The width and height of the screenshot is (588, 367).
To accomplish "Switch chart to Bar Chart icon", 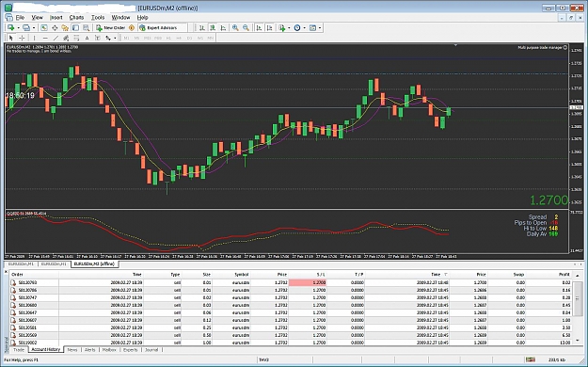I will pyautogui.click(x=202, y=28).
